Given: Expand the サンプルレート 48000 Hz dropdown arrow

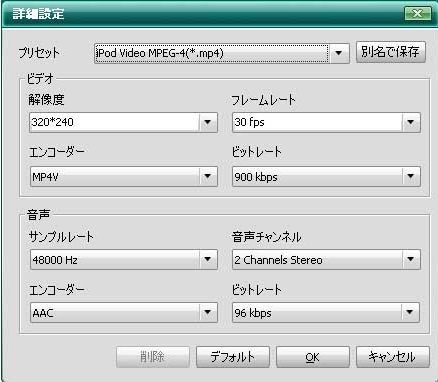Looking at the screenshot, I should click(x=208, y=259).
